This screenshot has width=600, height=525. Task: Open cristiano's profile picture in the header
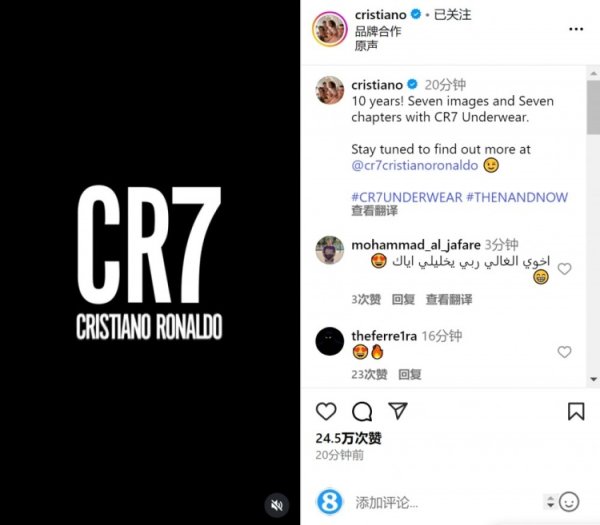click(x=329, y=29)
